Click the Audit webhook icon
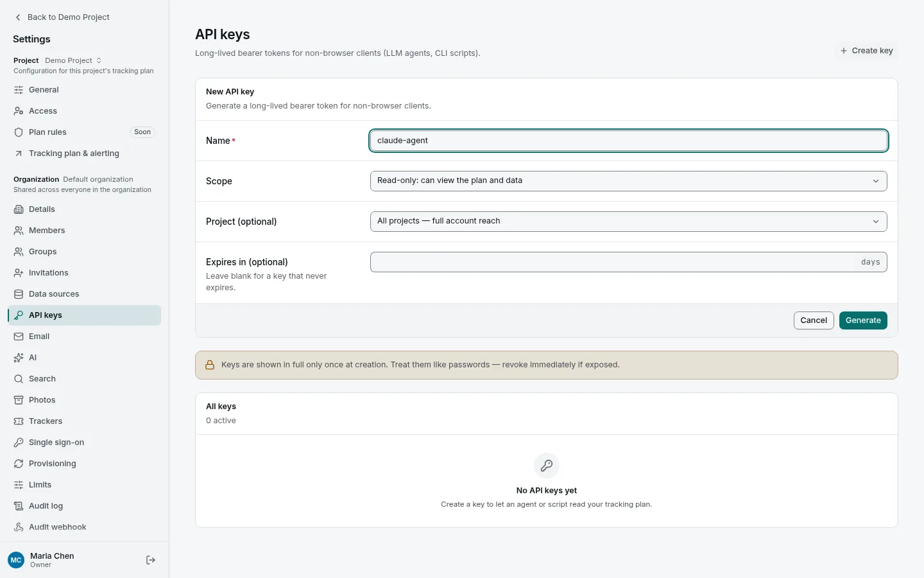This screenshot has height=578, width=924. [19, 527]
